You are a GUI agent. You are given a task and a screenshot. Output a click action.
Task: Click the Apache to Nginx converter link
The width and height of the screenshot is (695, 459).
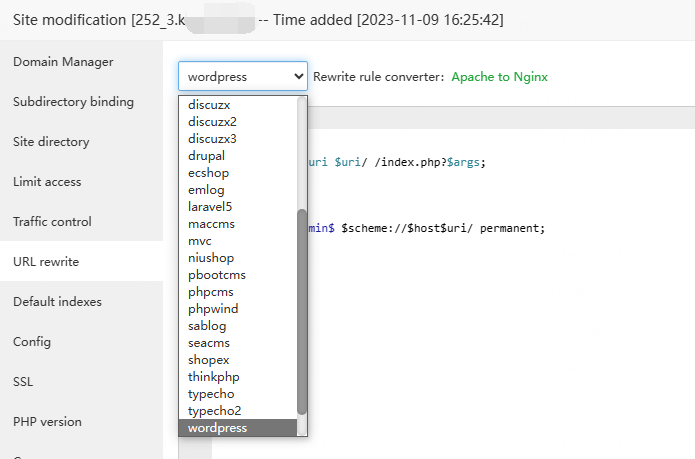499,77
